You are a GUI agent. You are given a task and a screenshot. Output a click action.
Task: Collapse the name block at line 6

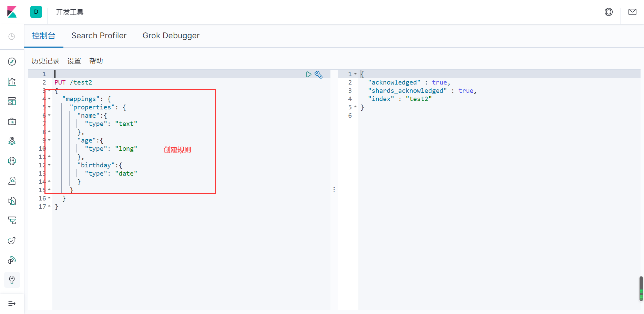click(x=49, y=115)
